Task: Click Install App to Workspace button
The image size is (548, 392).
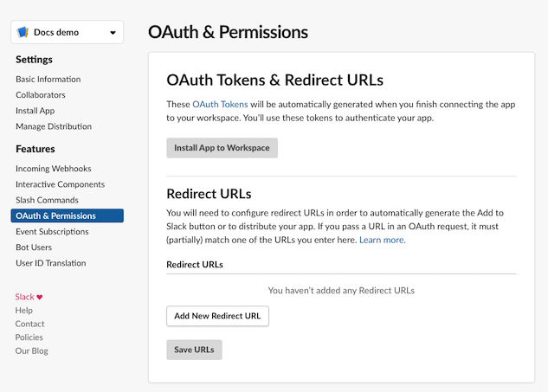Action: [x=222, y=148]
